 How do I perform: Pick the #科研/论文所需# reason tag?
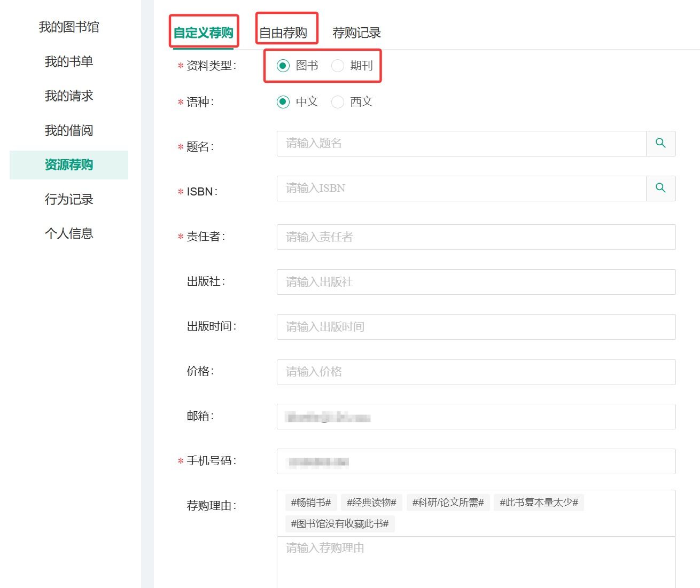click(448, 503)
